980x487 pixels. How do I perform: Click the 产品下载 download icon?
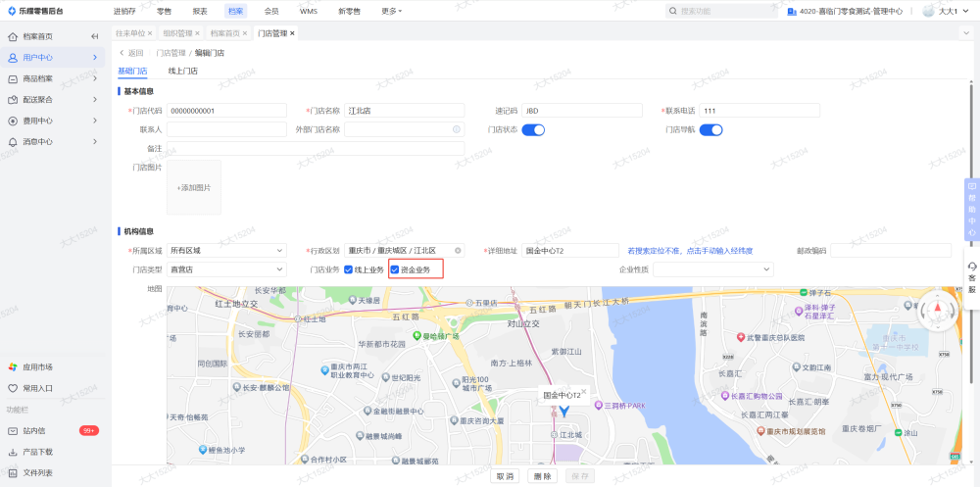tap(13, 452)
